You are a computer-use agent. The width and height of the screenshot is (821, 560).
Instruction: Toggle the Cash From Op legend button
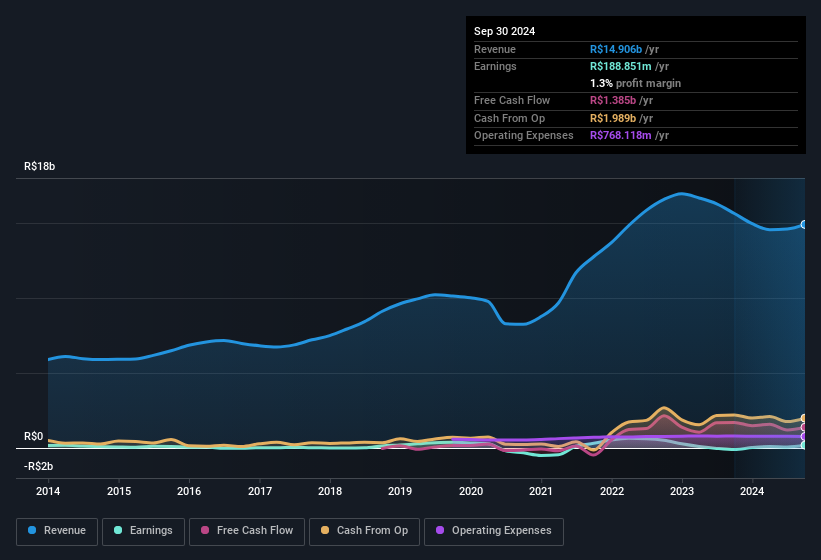click(x=364, y=531)
